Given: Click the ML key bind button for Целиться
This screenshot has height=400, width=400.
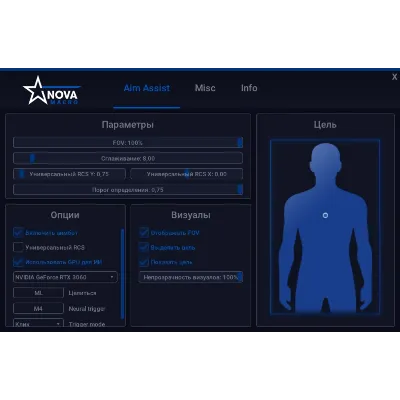Looking at the screenshot, I should pos(38,293).
